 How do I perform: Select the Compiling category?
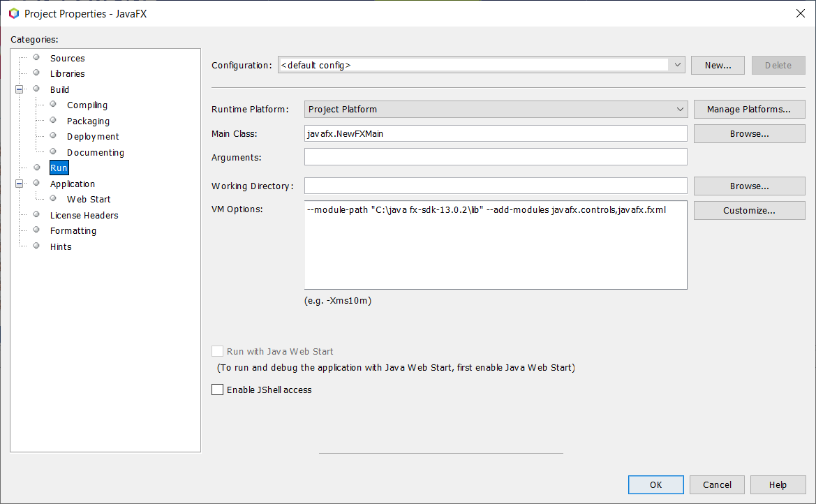(87, 105)
